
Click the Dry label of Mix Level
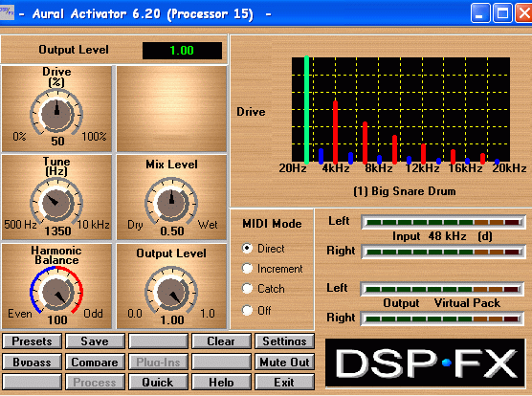point(135,225)
